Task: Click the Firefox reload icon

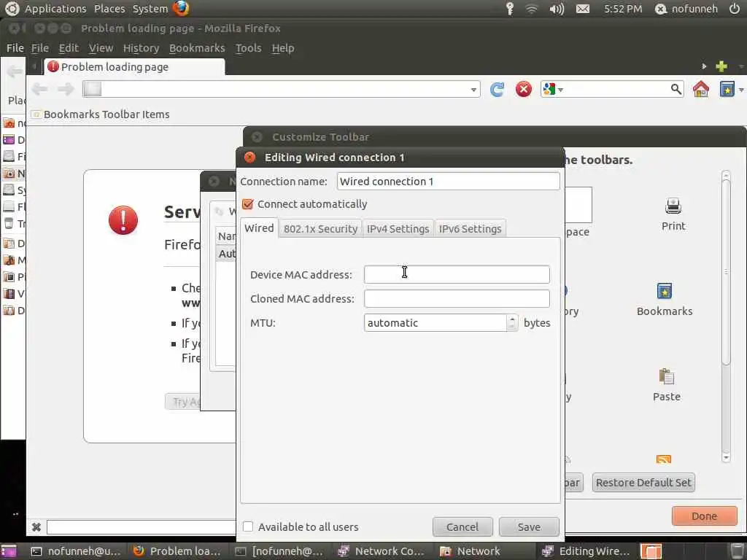Action: (497, 89)
